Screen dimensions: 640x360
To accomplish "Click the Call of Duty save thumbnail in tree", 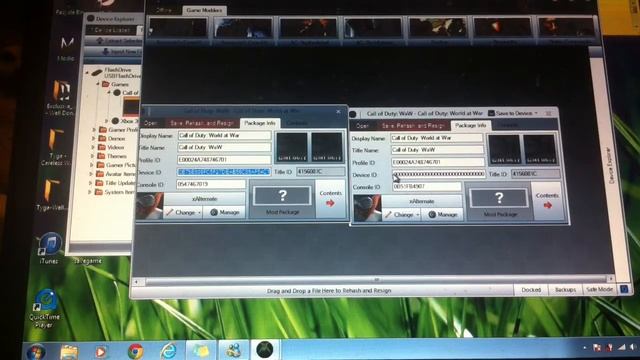I will point(131,106).
